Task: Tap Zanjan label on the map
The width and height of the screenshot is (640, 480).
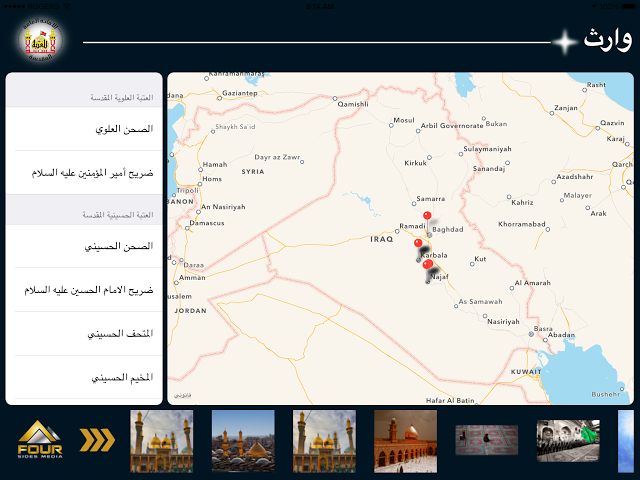Action: [x=566, y=108]
